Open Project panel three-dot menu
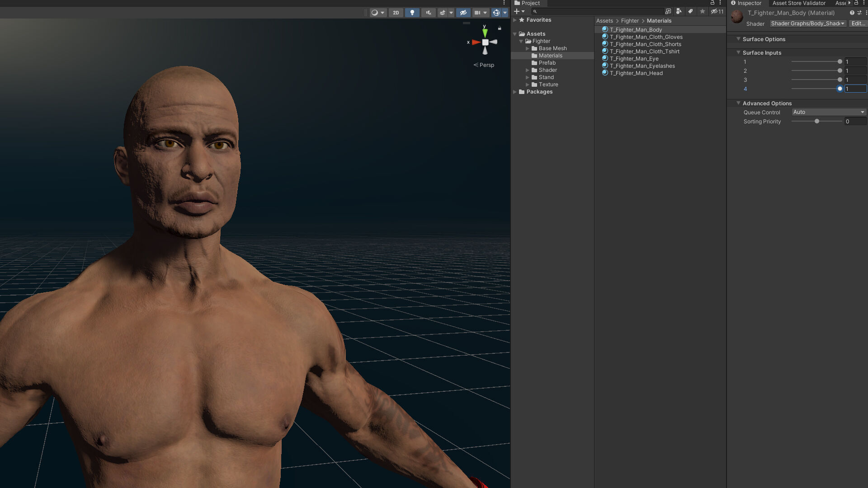868x488 pixels. [x=720, y=3]
